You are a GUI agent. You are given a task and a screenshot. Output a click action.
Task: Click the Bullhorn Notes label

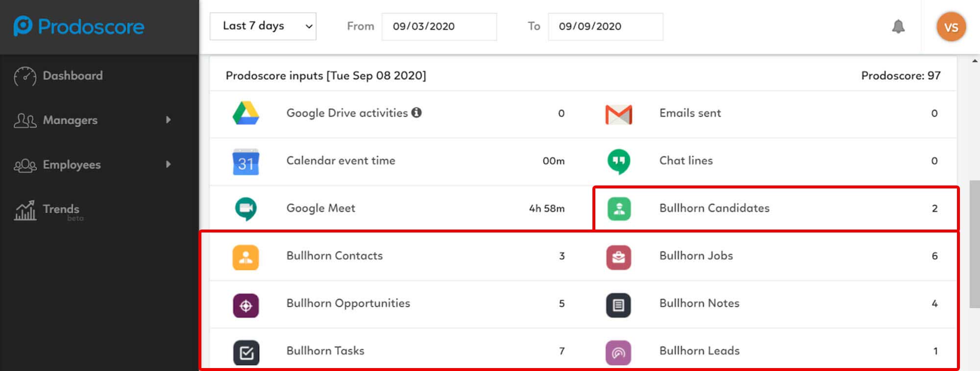pos(699,303)
